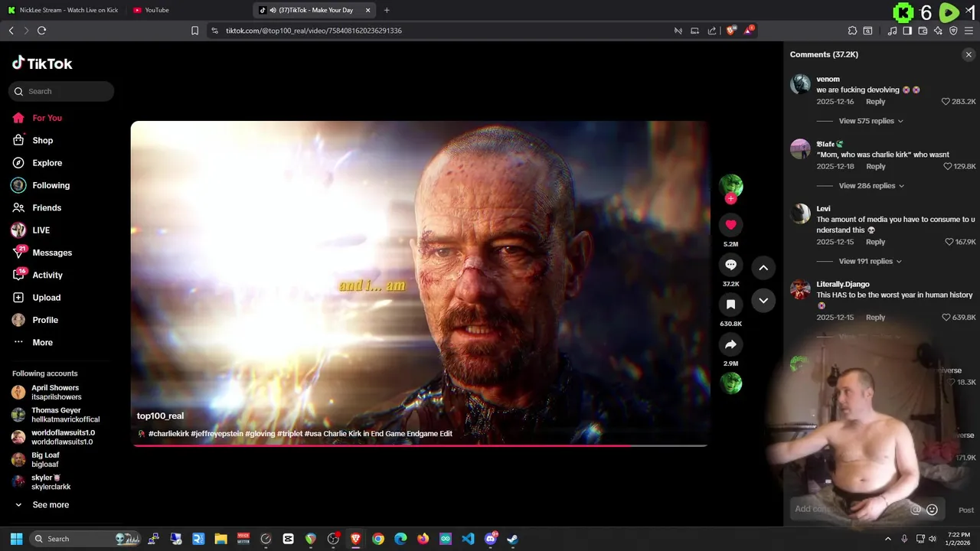
Task: Close the Comments panel
Action: point(969,54)
